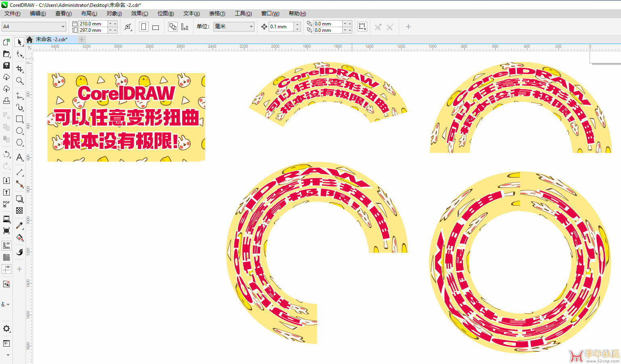Screen dimensions: 621x364
Task: Select the Transparency checkerboard tool
Action: 19,210
